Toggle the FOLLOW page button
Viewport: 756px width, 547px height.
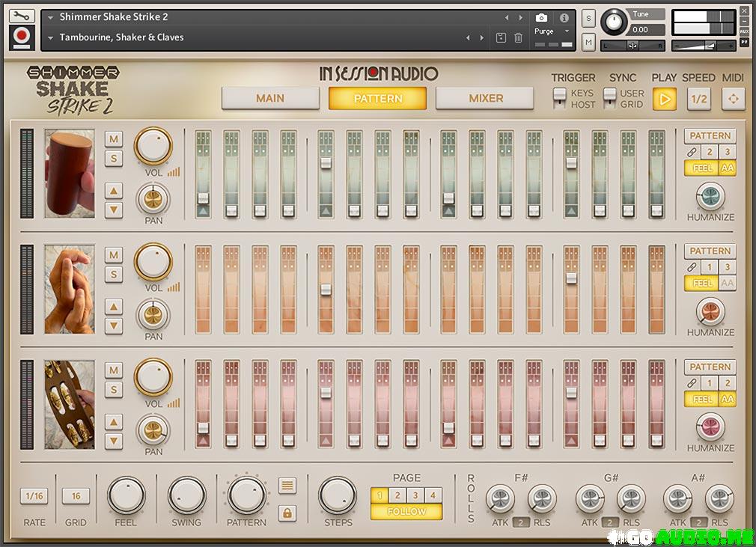pyautogui.click(x=406, y=511)
